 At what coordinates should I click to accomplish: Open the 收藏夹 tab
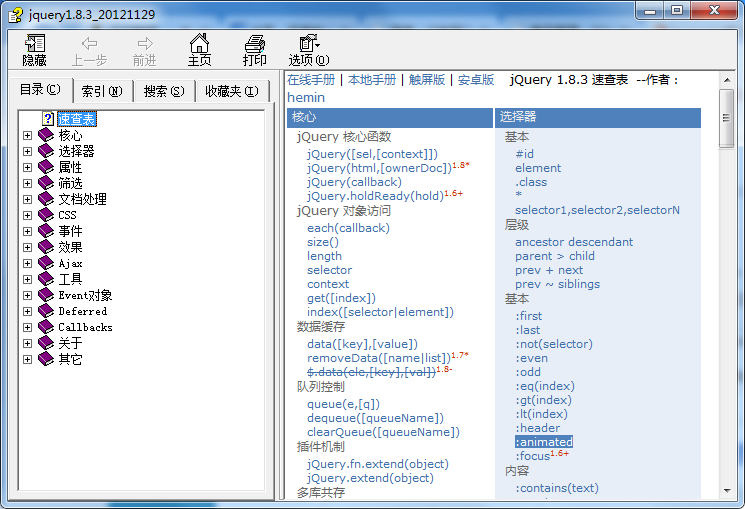coord(232,91)
